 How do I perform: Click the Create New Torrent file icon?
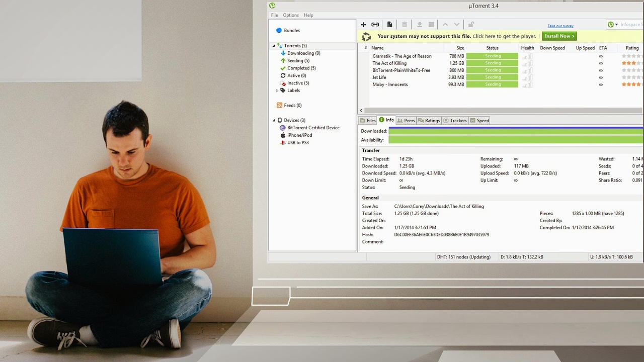click(x=389, y=25)
